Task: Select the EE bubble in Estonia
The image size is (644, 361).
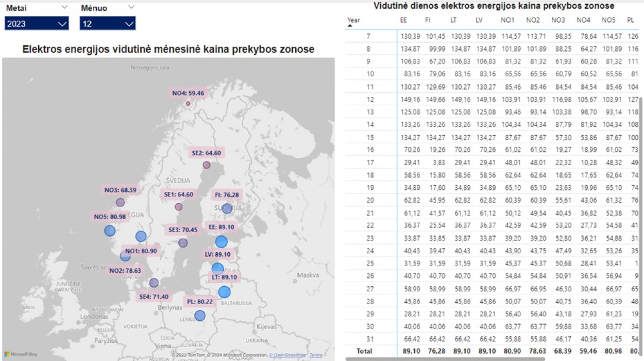Action: click(222, 242)
